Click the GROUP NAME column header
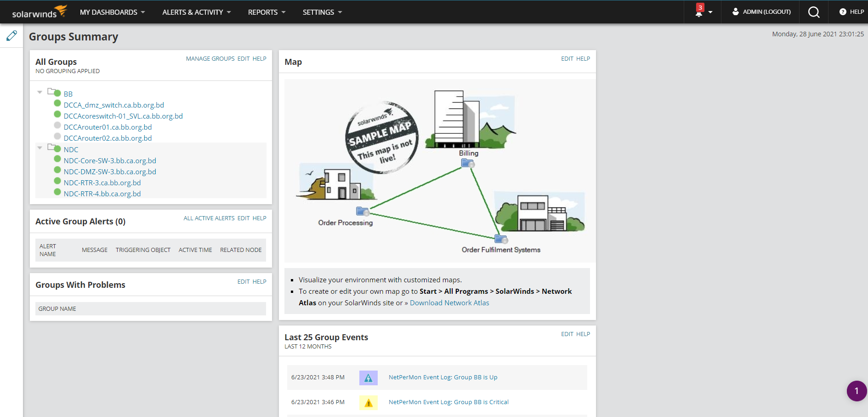The width and height of the screenshot is (868, 417). [x=57, y=309]
